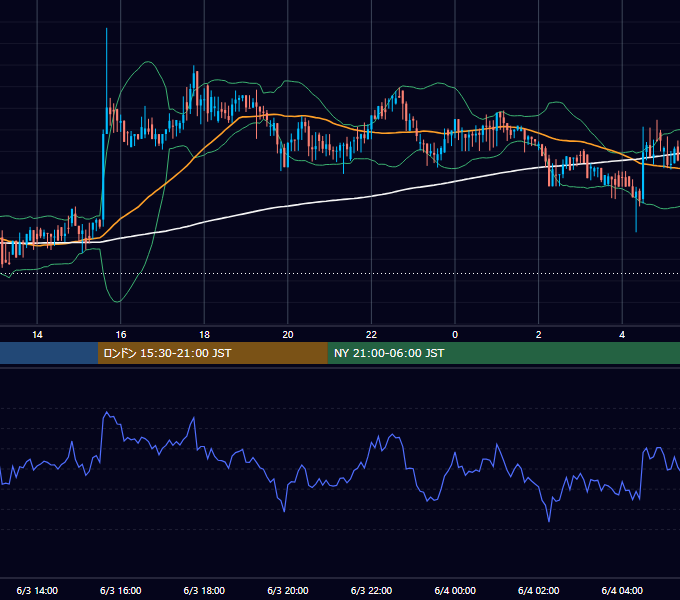The width and height of the screenshot is (680, 600).
Task: Click the blue session bar before London
Action: [x=49, y=353]
